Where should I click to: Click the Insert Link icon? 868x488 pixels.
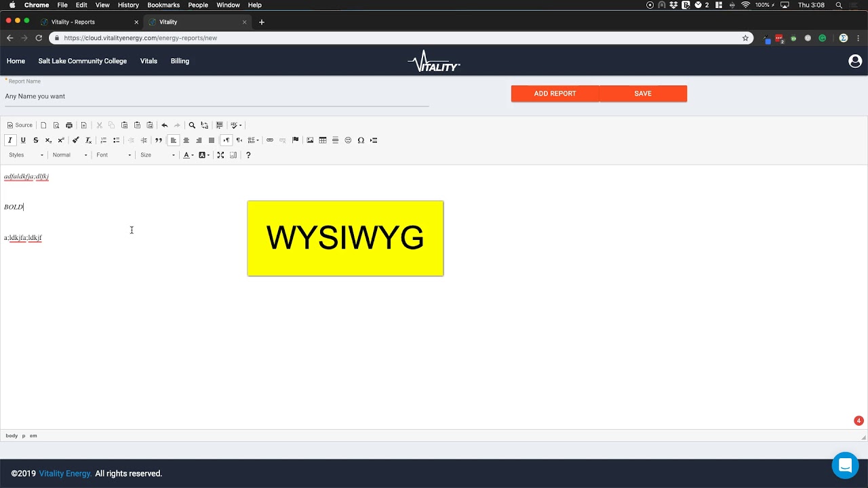click(270, 140)
